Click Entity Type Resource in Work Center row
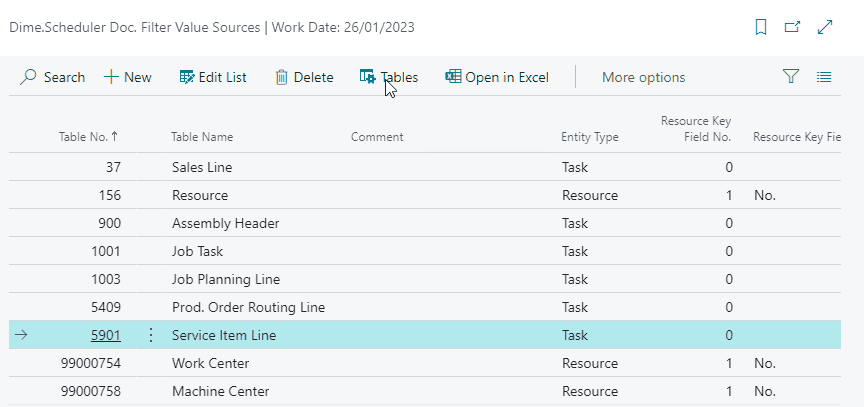 (590, 363)
